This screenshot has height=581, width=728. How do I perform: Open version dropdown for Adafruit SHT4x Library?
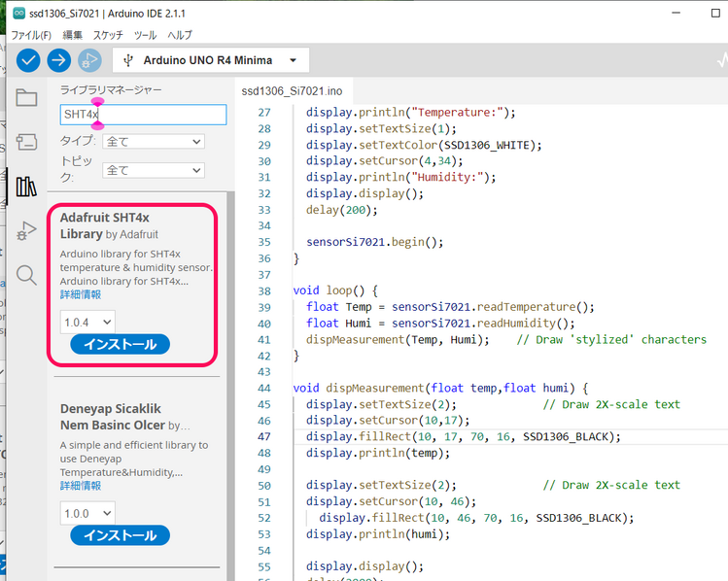coord(87,322)
